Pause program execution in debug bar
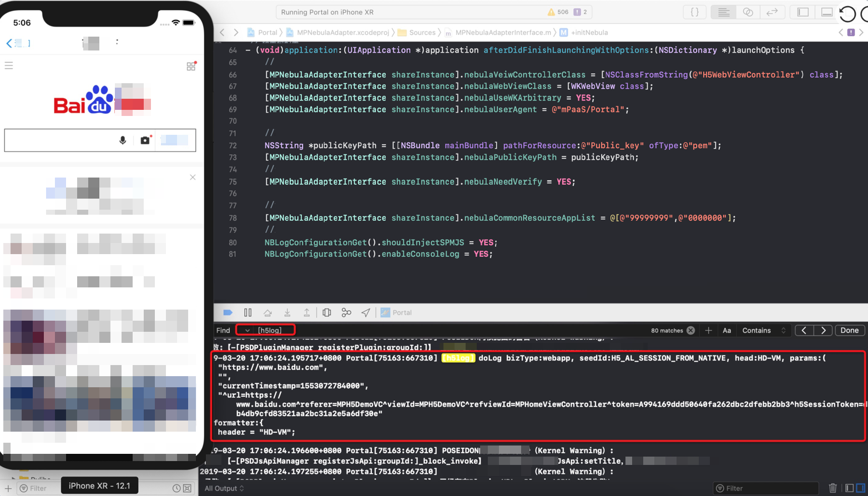This screenshot has width=868, height=496. pos(248,312)
